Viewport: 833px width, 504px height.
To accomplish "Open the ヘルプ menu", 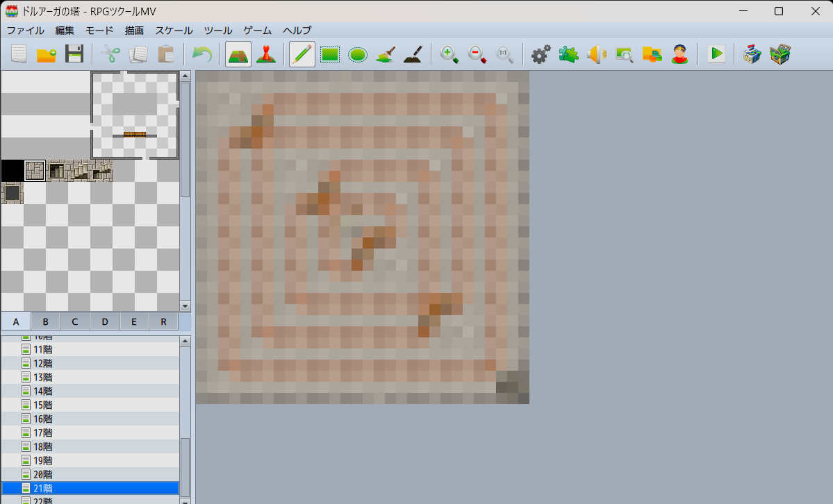I will point(297,31).
